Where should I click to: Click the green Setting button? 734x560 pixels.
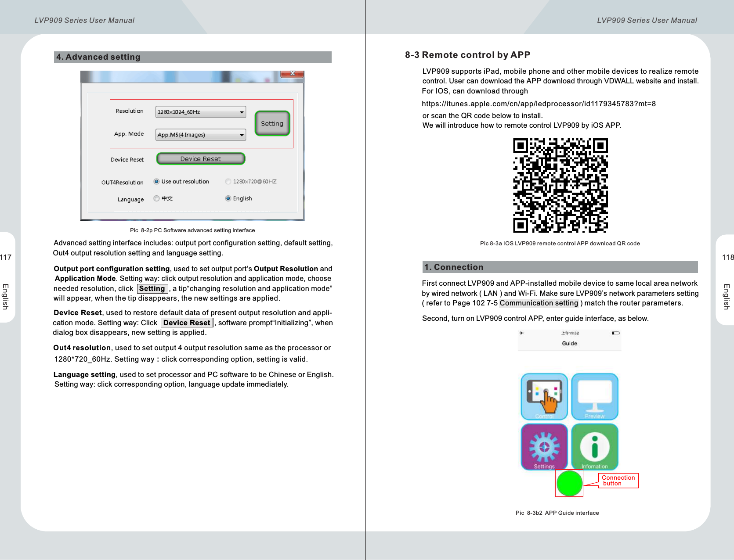272,123
